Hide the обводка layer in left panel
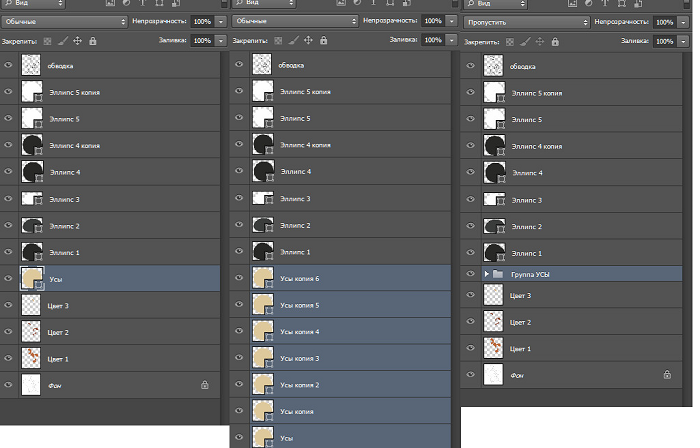 pos(9,66)
